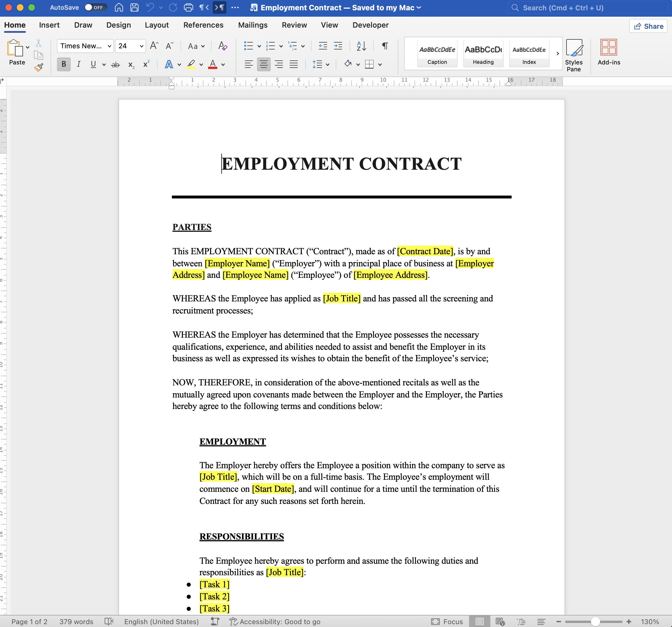Increase the paragraph indent

(x=338, y=46)
